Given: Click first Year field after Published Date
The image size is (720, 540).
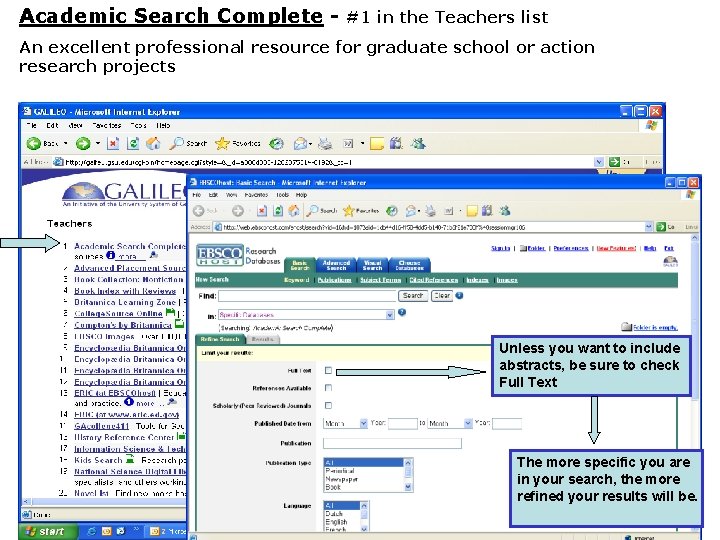Looking at the screenshot, I should point(403,423).
